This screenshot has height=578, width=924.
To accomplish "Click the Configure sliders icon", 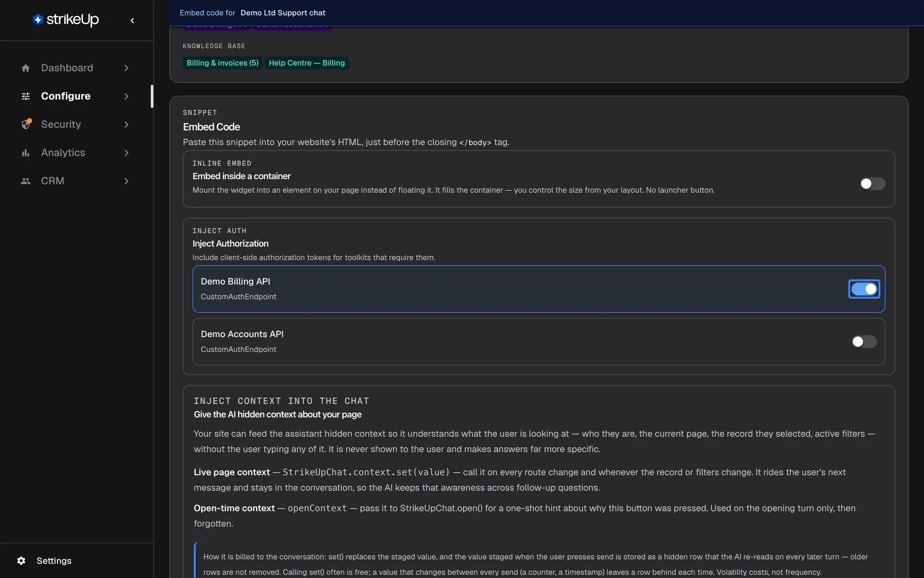I will pos(26,96).
